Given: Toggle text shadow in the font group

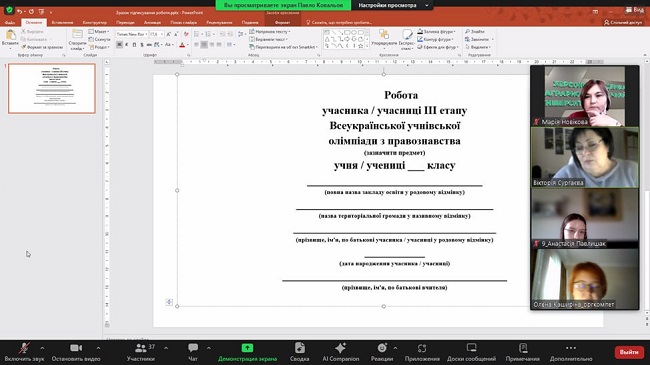Looking at the screenshot, I should tap(141, 44).
